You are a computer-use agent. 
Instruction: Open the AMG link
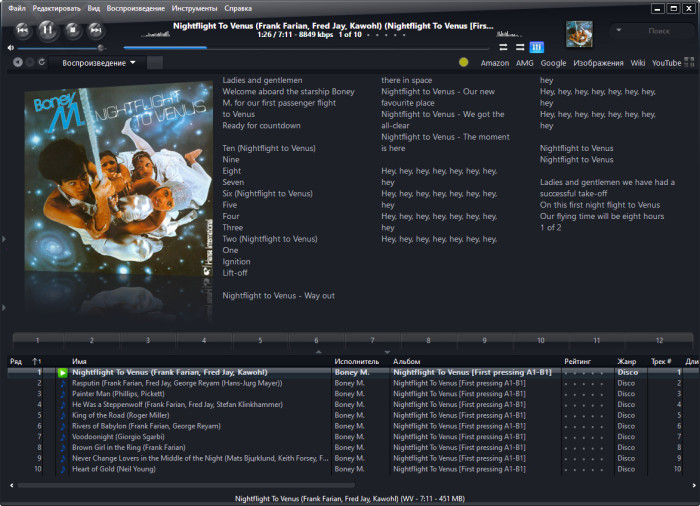coord(525,63)
